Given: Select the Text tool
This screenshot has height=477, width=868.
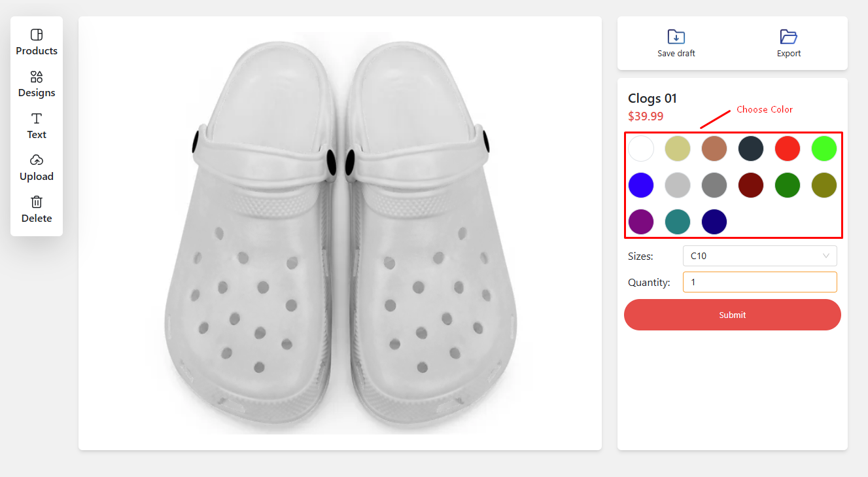Looking at the screenshot, I should 36,125.
